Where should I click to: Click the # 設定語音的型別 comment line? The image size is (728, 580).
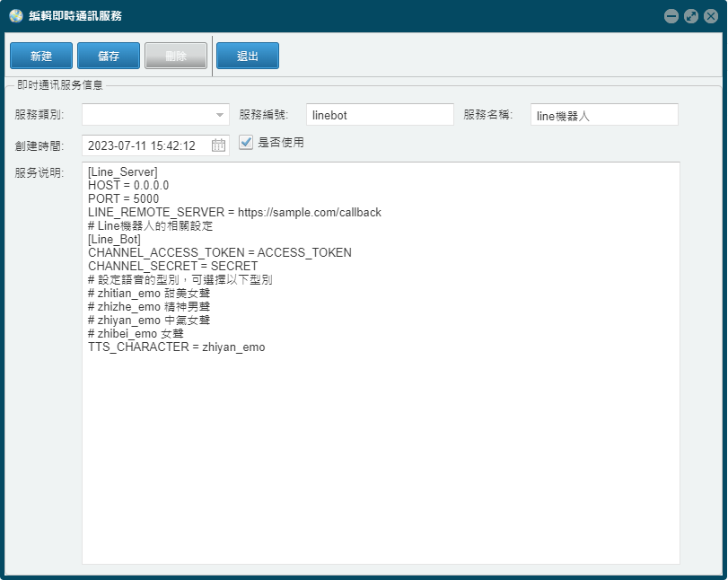pyautogui.click(x=180, y=279)
